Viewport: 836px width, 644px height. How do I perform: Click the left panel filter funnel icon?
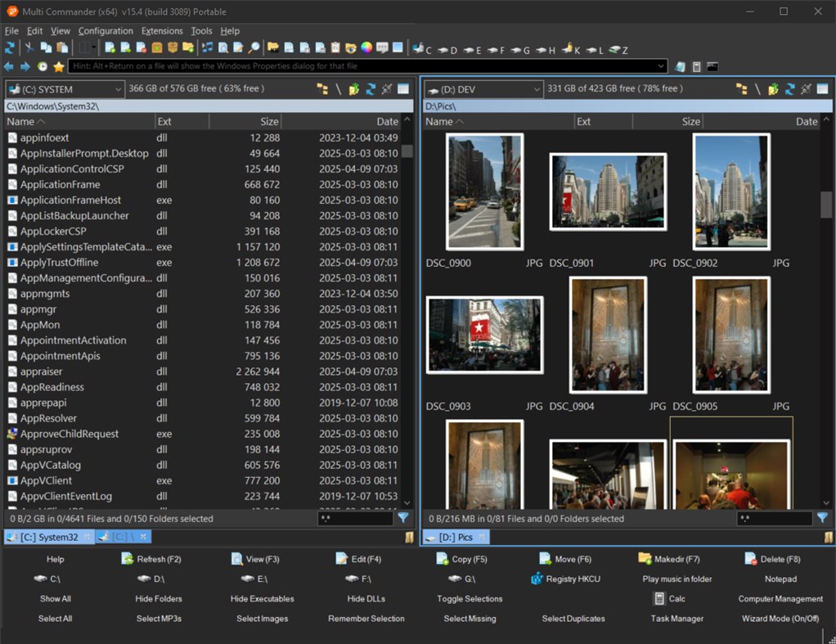tap(403, 518)
